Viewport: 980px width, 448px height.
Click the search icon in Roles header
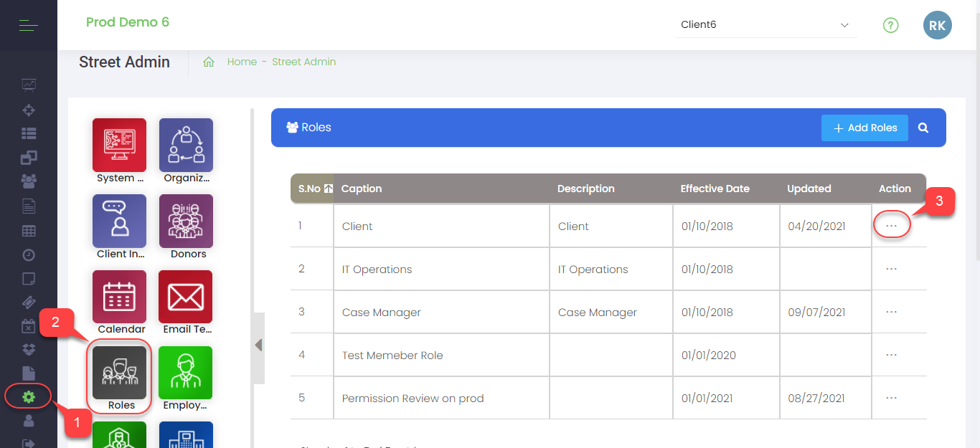point(923,128)
